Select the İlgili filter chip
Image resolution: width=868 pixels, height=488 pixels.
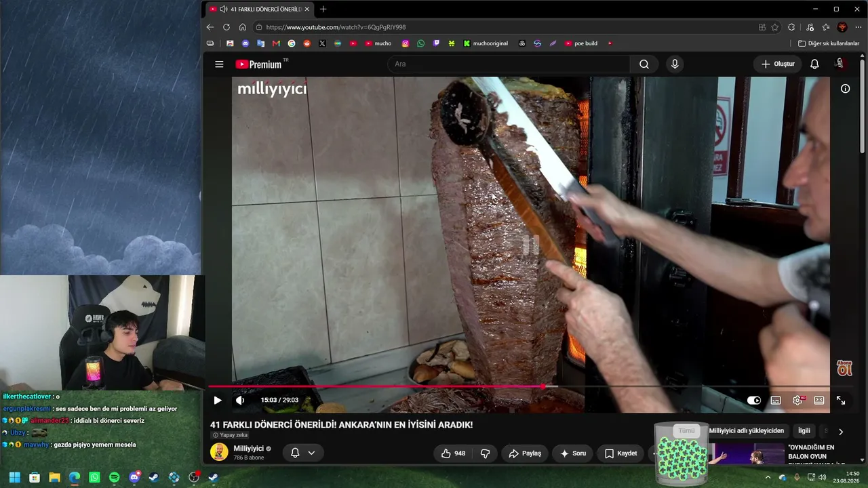804,431
